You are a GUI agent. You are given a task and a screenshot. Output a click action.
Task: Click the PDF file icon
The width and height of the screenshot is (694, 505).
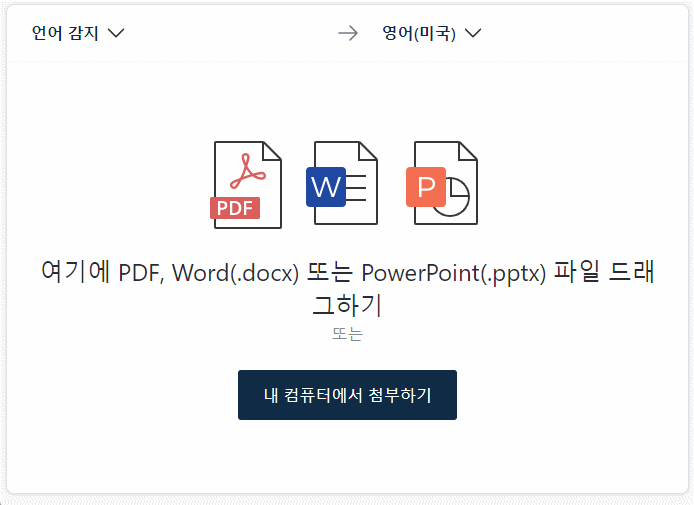(x=246, y=185)
